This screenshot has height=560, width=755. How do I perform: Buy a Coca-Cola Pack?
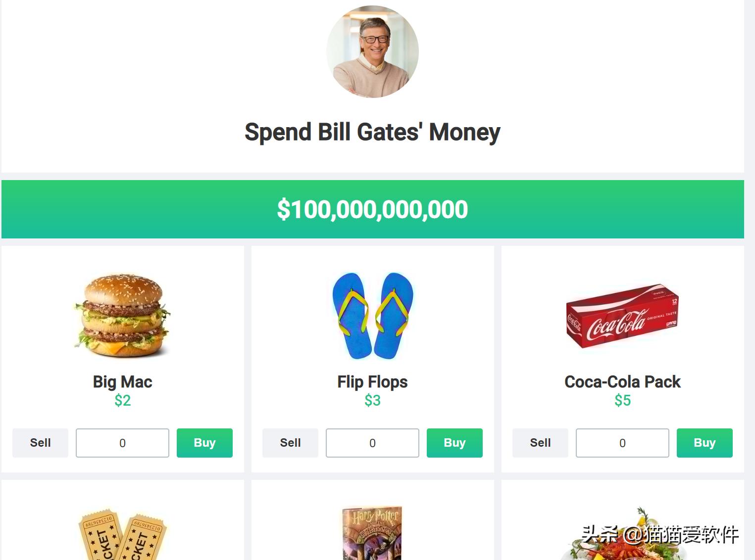[705, 443]
